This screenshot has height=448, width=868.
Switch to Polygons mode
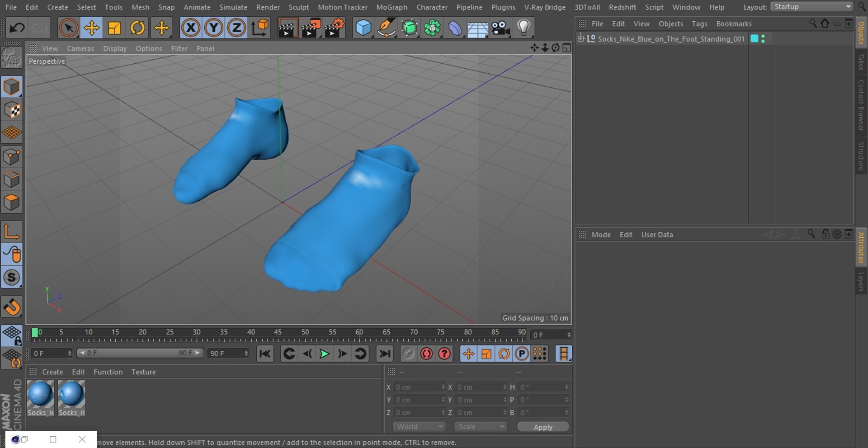12,203
